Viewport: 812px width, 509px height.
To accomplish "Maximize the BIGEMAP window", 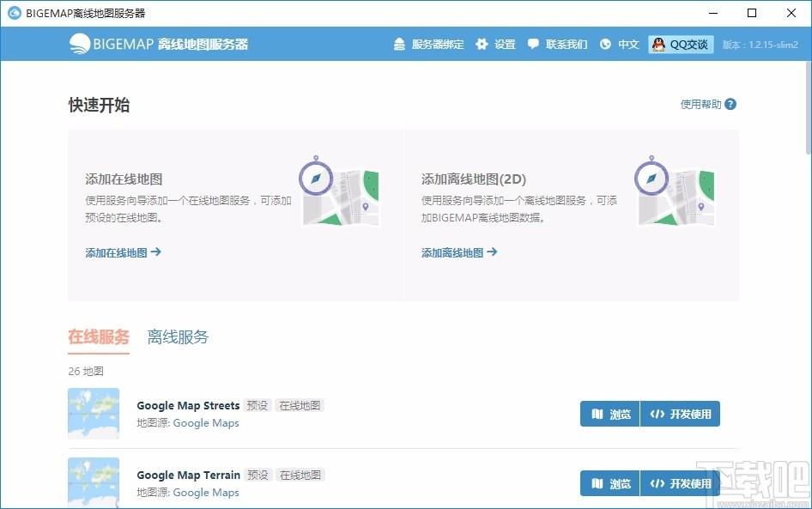I will [752, 13].
